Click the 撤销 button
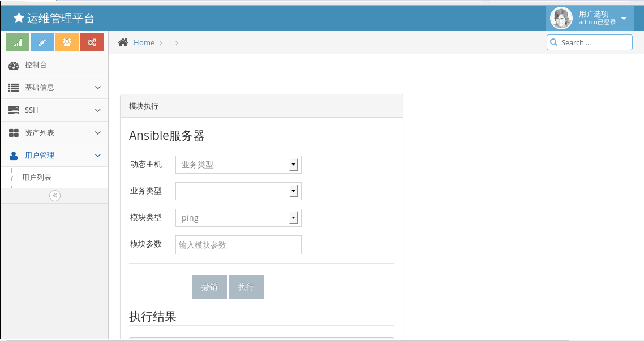The height and width of the screenshot is (341, 644). coord(209,286)
